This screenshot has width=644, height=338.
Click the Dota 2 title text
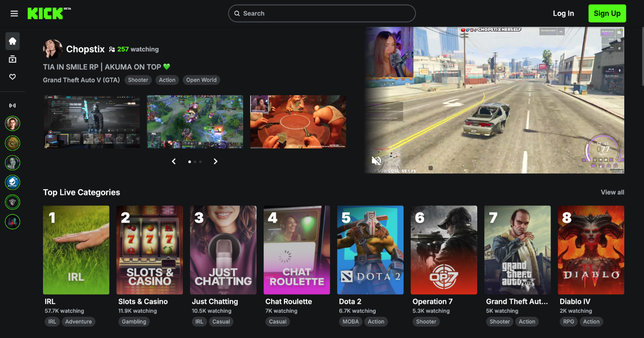[x=350, y=302]
